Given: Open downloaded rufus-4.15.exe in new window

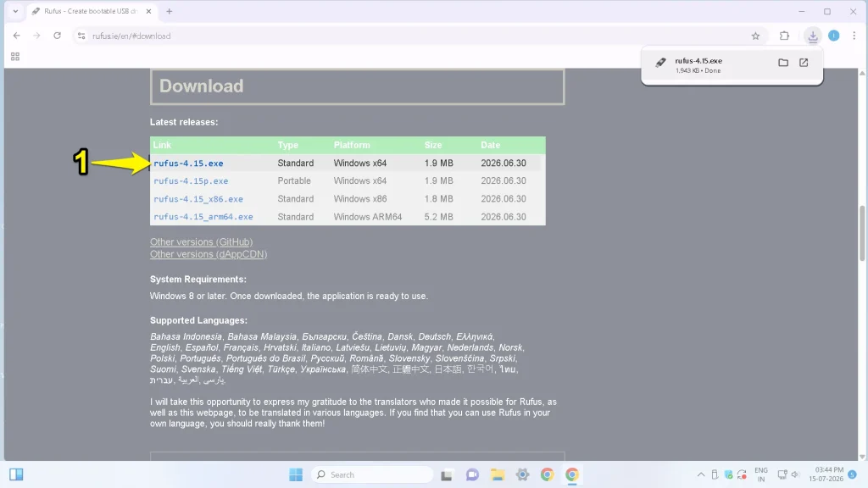Looking at the screenshot, I should [804, 63].
